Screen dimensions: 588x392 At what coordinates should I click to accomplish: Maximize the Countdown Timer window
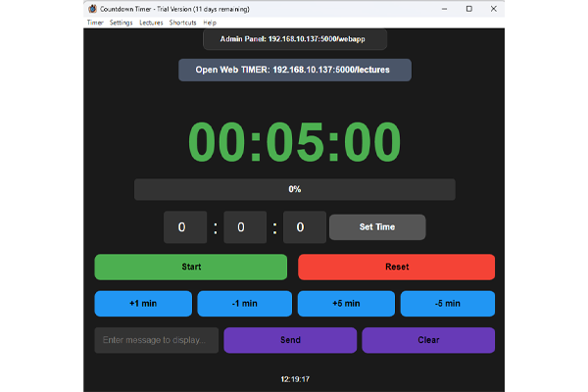pos(469,9)
